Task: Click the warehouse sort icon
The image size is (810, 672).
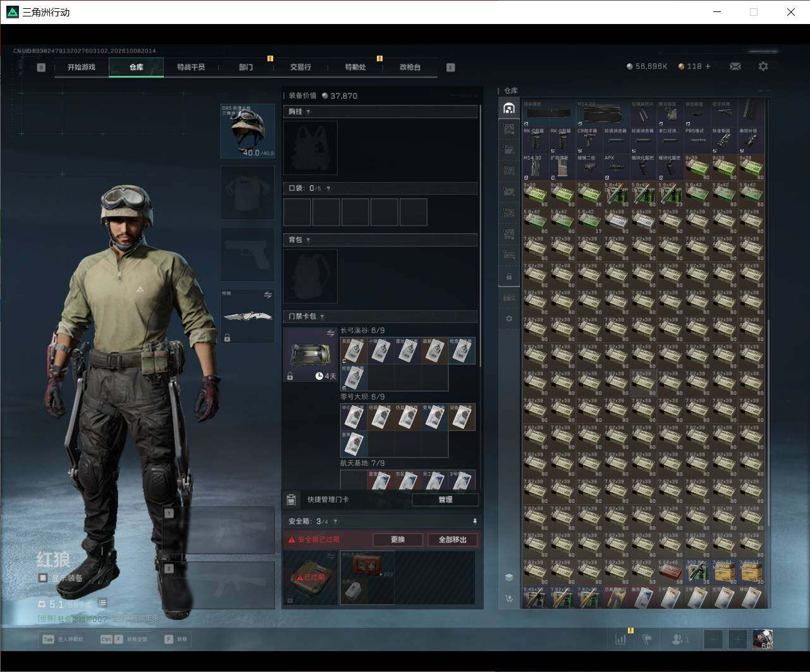Action: [x=509, y=598]
